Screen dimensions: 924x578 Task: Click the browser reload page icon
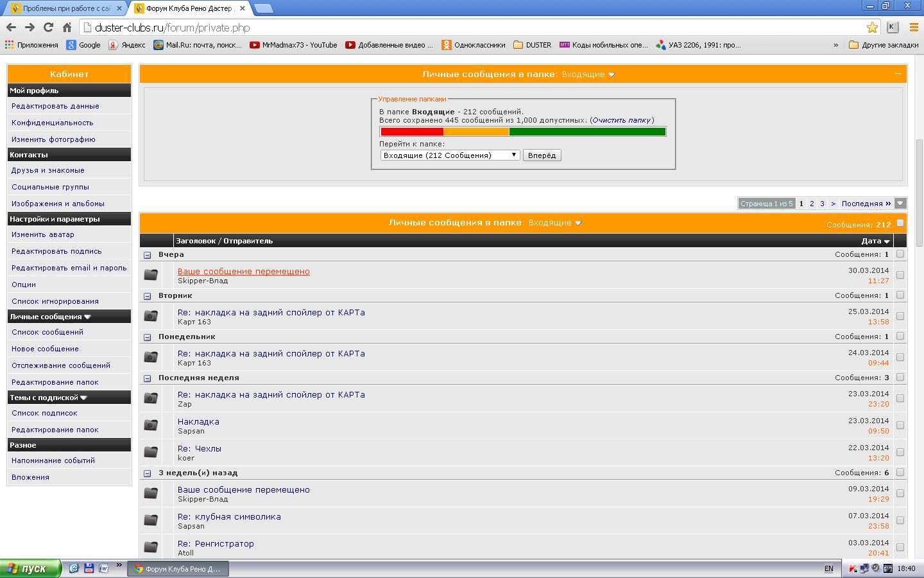tap(48, 27)
